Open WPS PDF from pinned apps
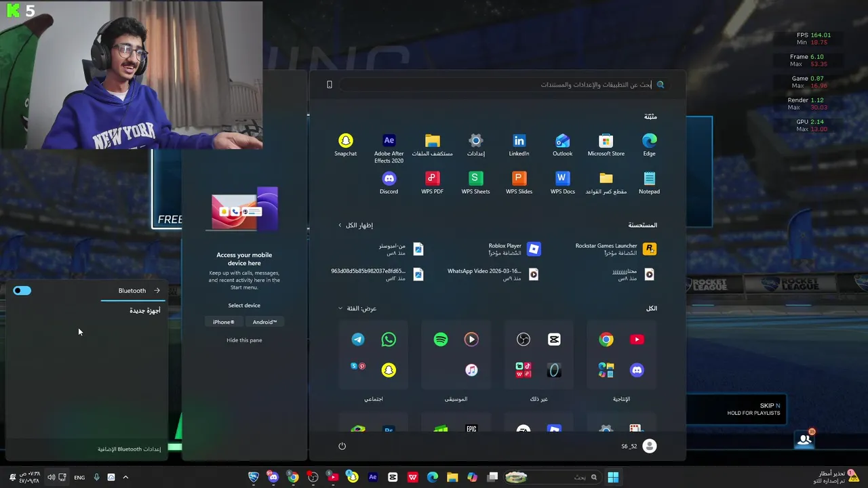The width and height of the screenshot is (868, 488). coord(432,183)
